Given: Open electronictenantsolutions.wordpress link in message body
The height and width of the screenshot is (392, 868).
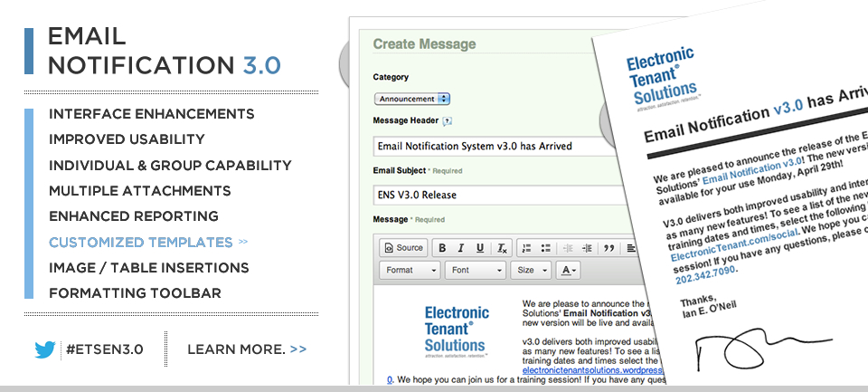Looking at the screenshot, I should point(592,370).
